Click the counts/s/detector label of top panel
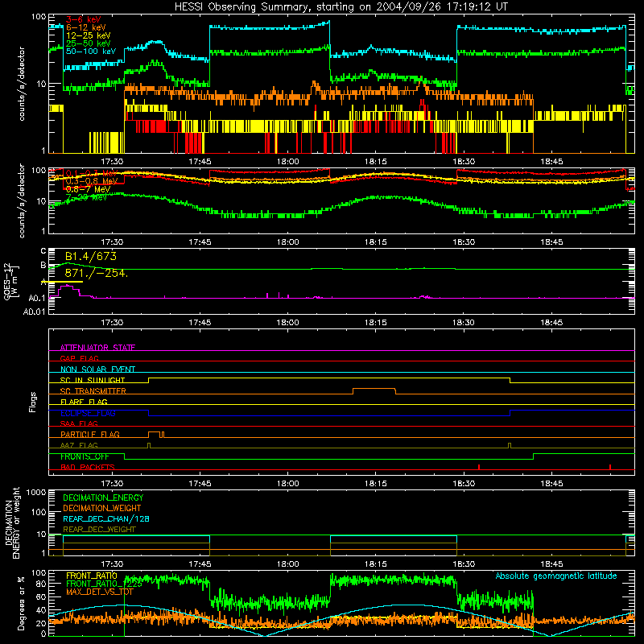This screenshot has height=644, width=644. (22, 84)
